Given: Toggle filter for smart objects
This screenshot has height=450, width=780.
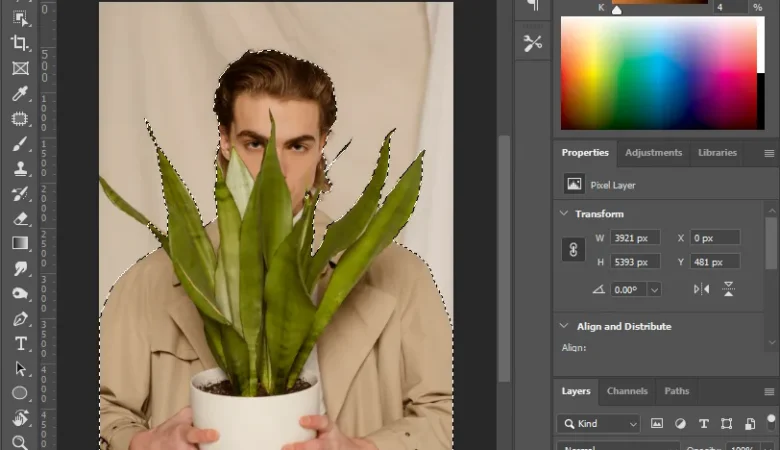Looking at the screenshot, I should pos(750,424).
